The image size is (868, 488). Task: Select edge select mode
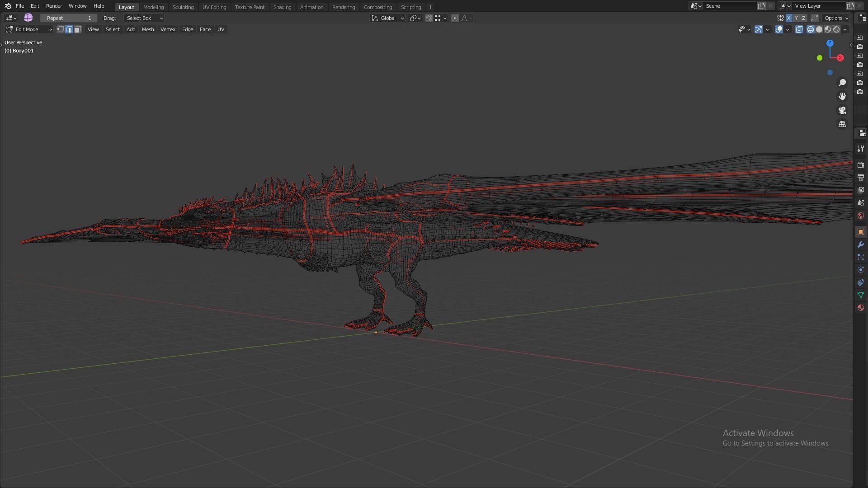pos(69,29)
